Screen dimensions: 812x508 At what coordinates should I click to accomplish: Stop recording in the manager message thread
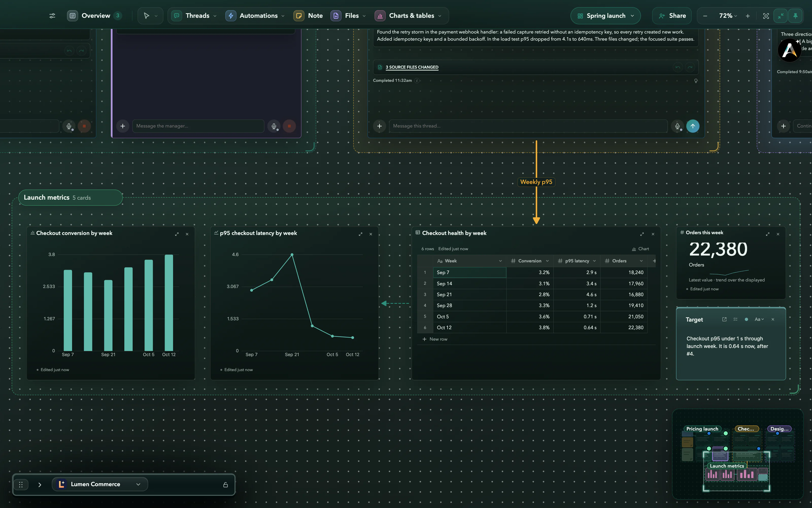click(289, 126)
